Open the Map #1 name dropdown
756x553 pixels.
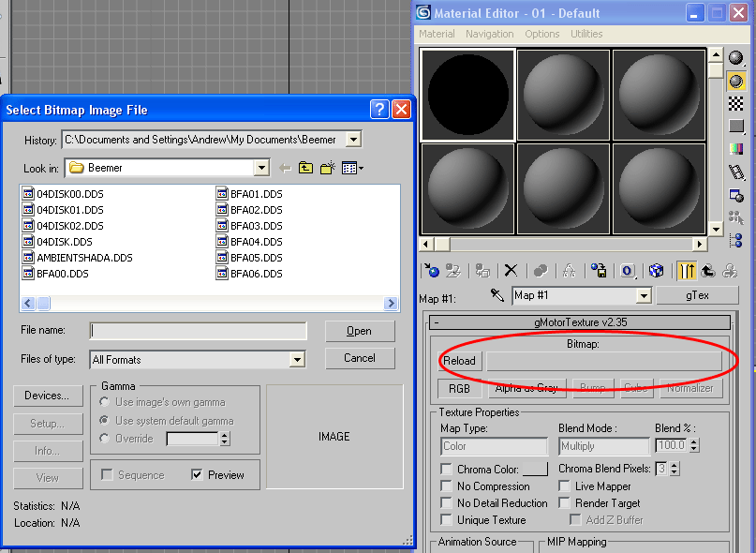point(643,296)
